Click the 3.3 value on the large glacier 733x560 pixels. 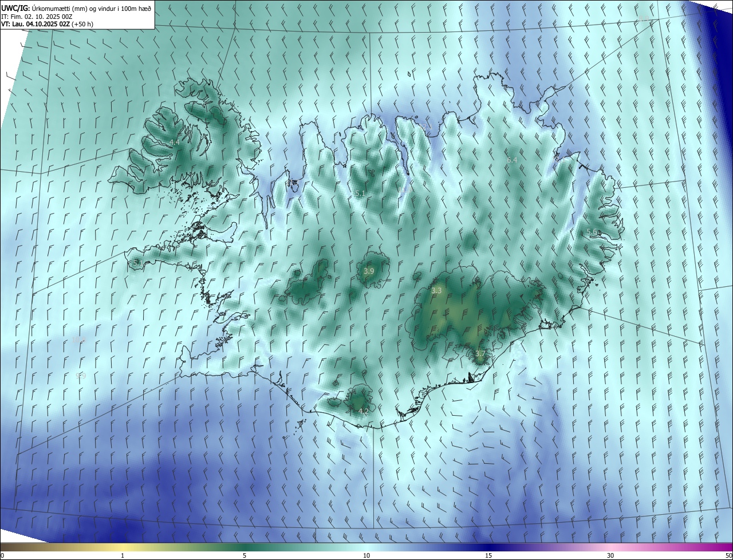436,291
